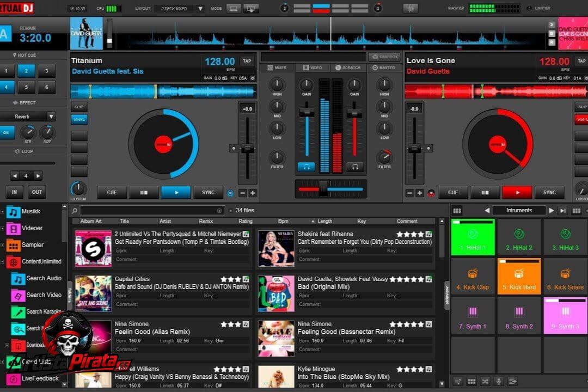Trigger the 4. Kick Clap sample pad
588x392 pixels.
pos(473,277)
